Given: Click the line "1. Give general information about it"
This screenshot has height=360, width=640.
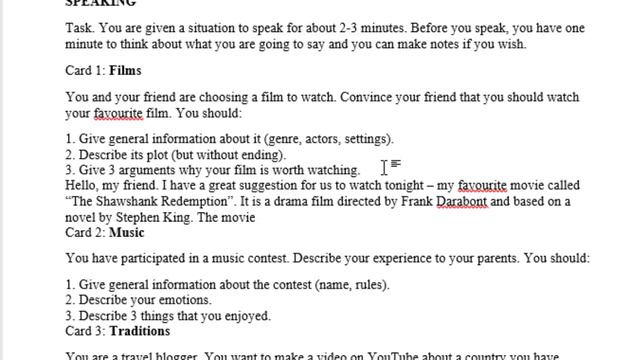Looking at the screenshot, I should (x=229, y=139).
